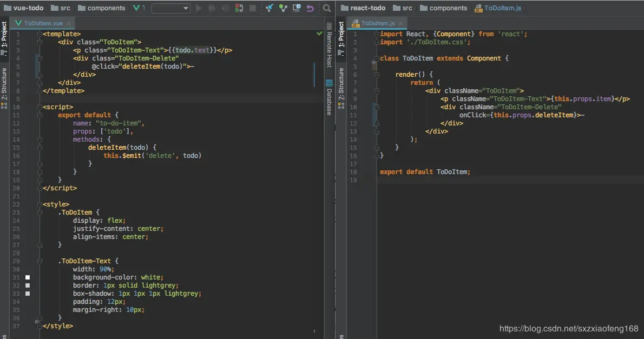
Task: Open Search Everywhere magnifier icon
Action: [327, 8]
